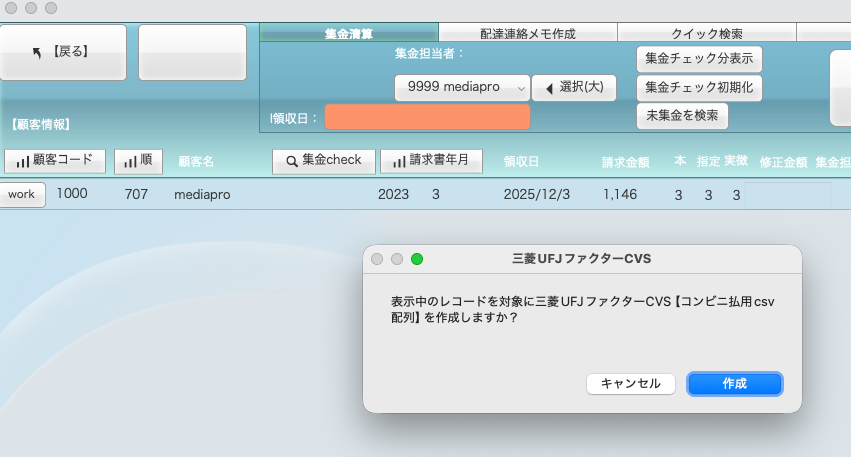The image size is (851, 457).
Task: Click the 選択(大) triangle button
Action: pyautogui.click(x=574, y=88)
